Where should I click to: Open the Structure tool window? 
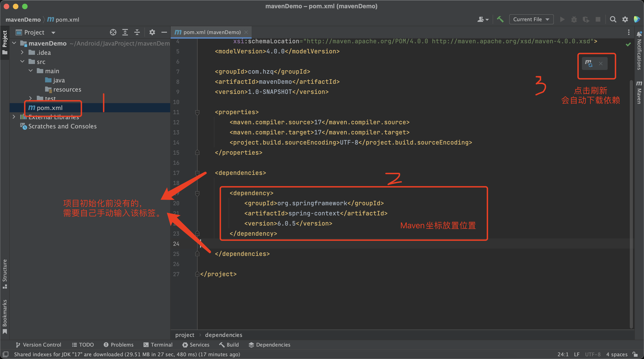tap(5, 274)
